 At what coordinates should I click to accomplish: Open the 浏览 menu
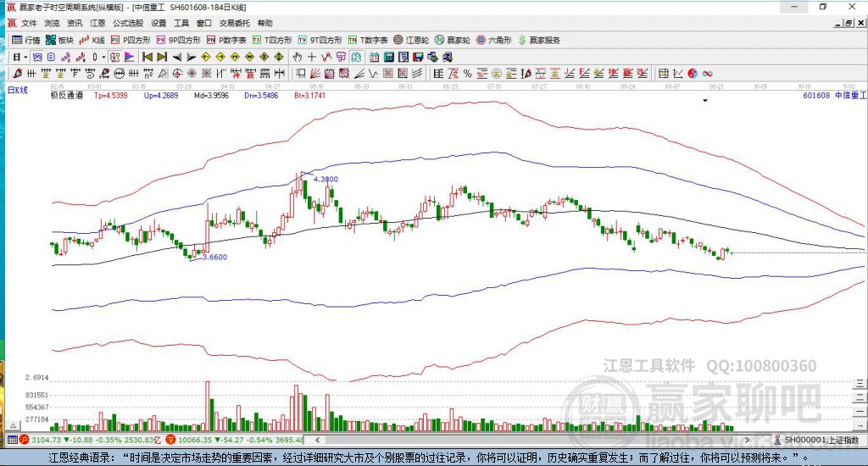tap(52, 23)
